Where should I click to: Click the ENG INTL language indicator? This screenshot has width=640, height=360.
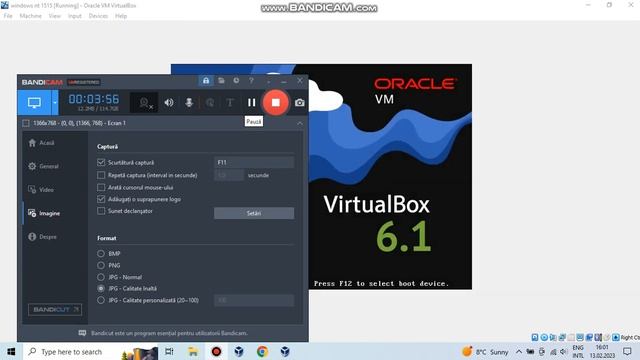coord(578,351)
